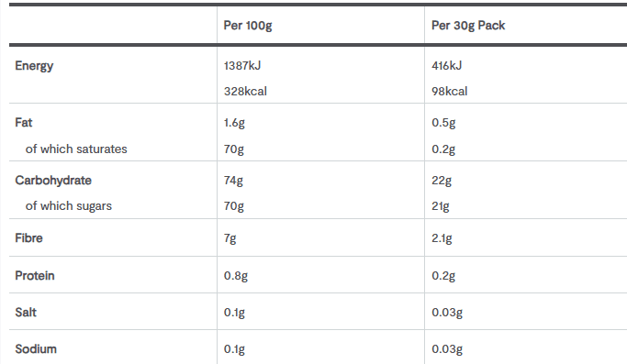Select the Fibre row label
627x364 pixels.
[28, 238]
